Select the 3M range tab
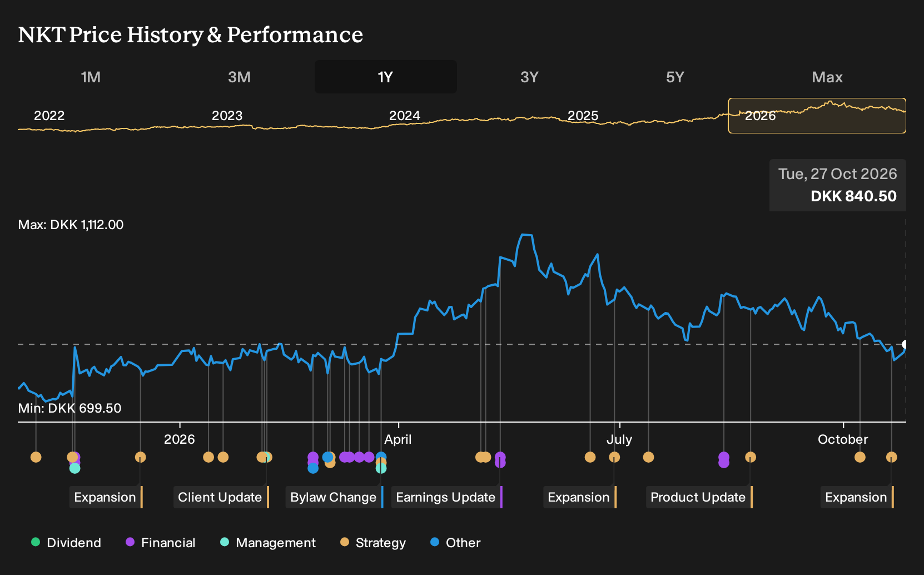 click(x=239, y=77)
